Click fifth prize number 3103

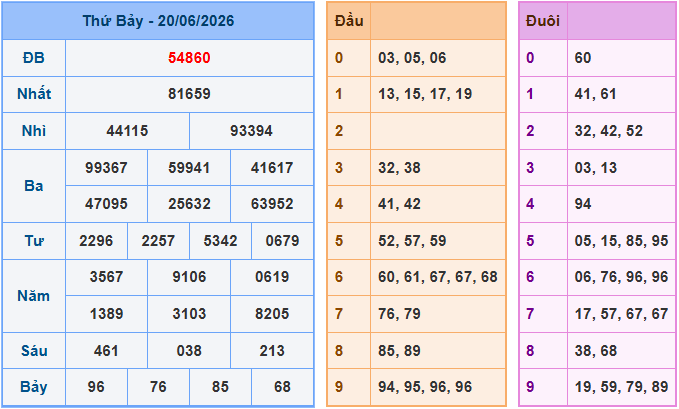(189, 314)
